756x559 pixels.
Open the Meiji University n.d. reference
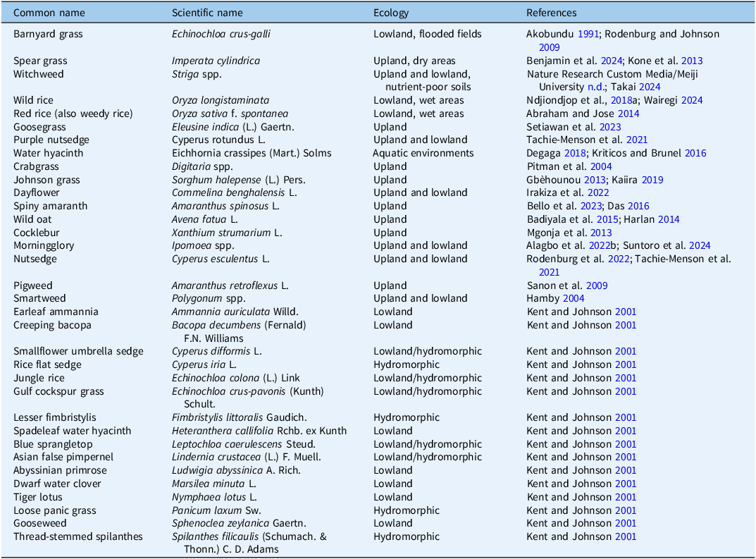596,87
